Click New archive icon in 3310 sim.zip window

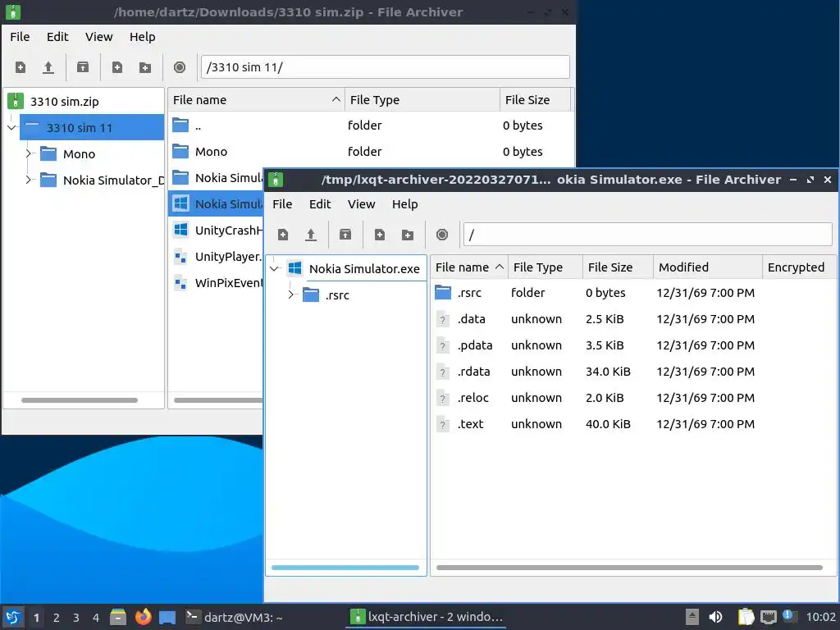tap(21, 67)
